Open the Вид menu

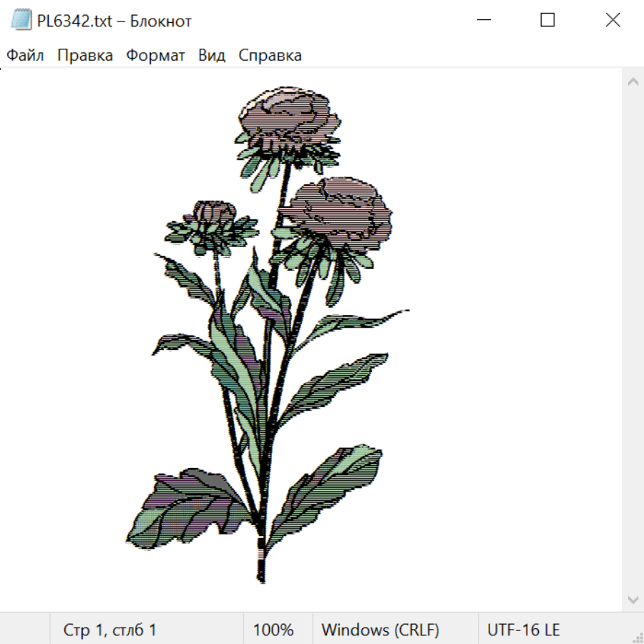pos(212,55)
